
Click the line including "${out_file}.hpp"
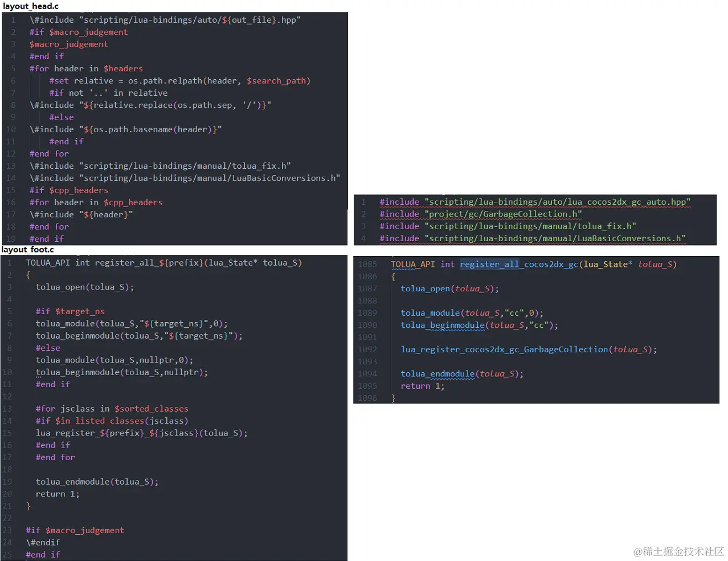pyautogui.click(x=165, y=20)
